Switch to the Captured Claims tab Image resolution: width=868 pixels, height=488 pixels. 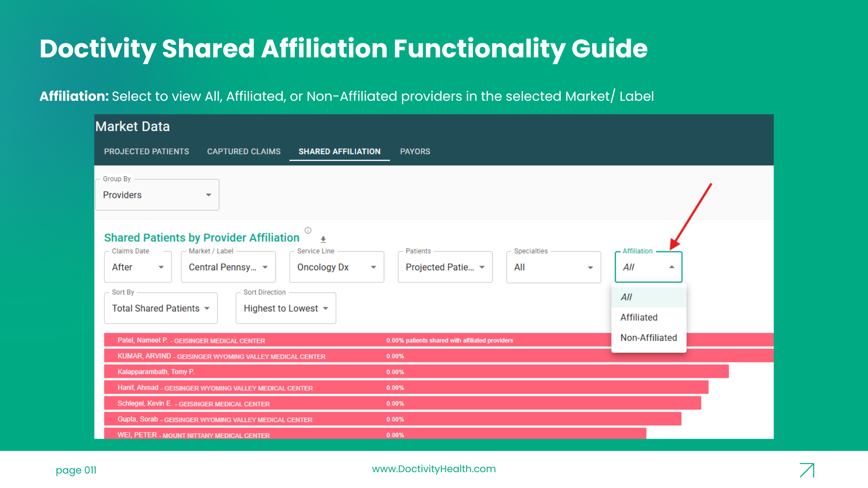click(x=244, y=151)
